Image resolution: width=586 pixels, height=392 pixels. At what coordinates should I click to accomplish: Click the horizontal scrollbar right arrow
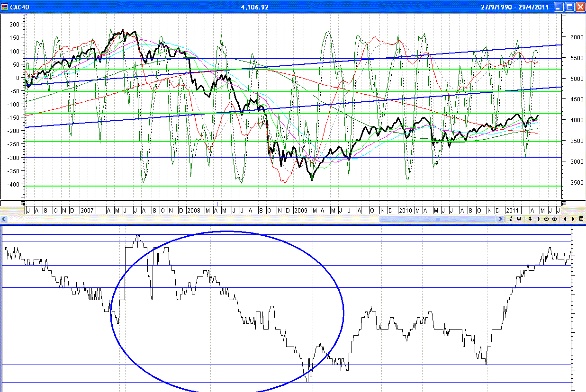[500, 219]
